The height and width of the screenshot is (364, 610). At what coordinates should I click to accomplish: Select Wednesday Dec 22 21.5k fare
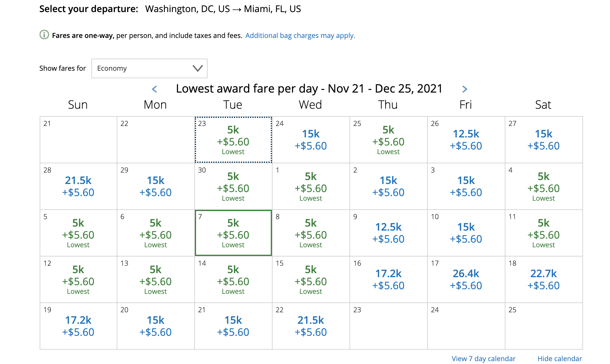[311, 326]
